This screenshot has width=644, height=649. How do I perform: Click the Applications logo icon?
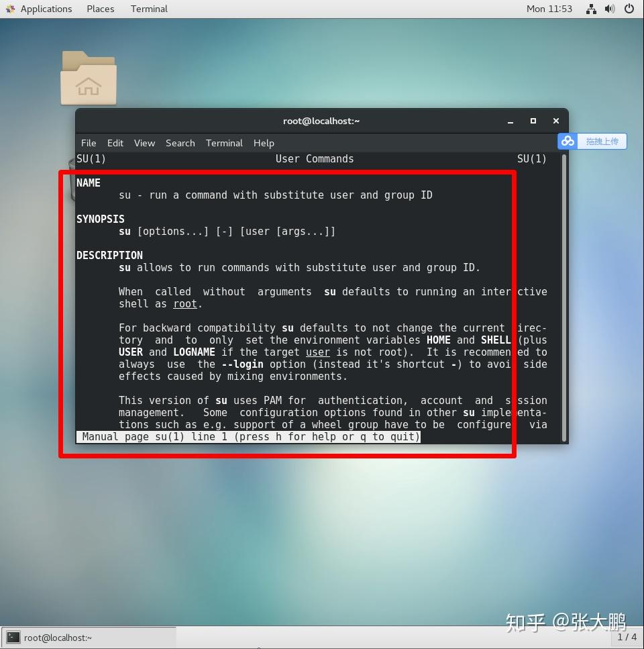click(x=10, y=9)
